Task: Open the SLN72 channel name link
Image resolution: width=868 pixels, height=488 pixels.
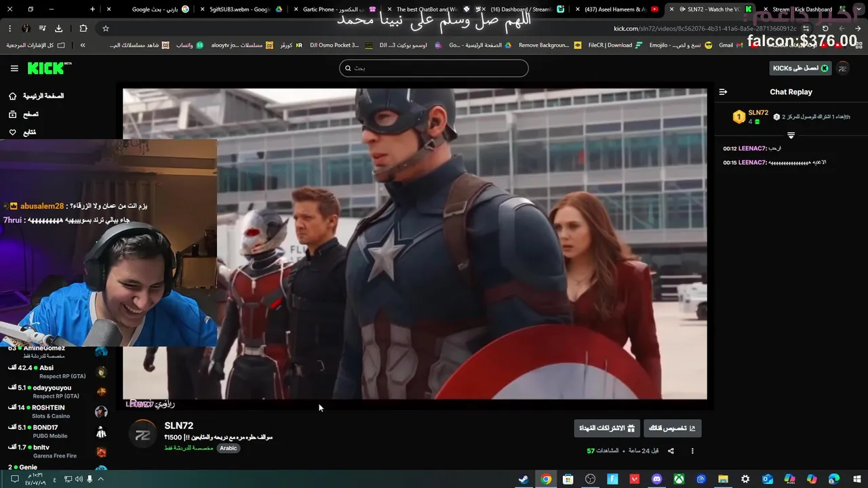Action: [x=179, y=426]
